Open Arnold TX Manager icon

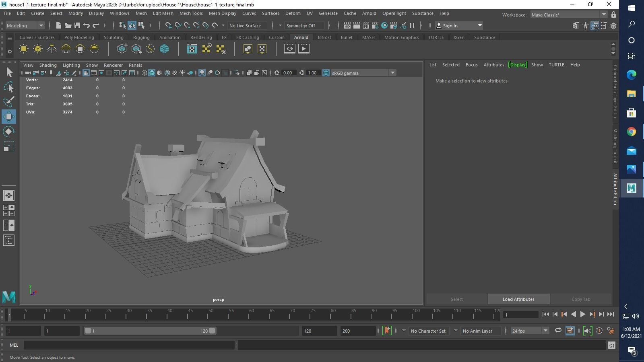pyautogui.click(x=192, y=49)
